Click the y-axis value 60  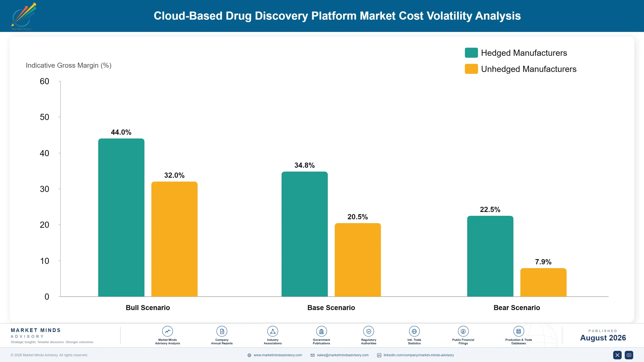pyautogui.click(x=44, y=81)
